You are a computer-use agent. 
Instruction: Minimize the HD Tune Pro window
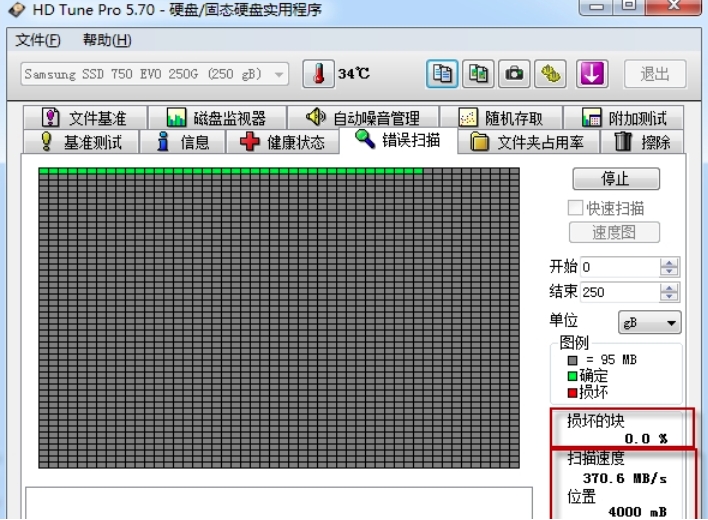(596, 6)
